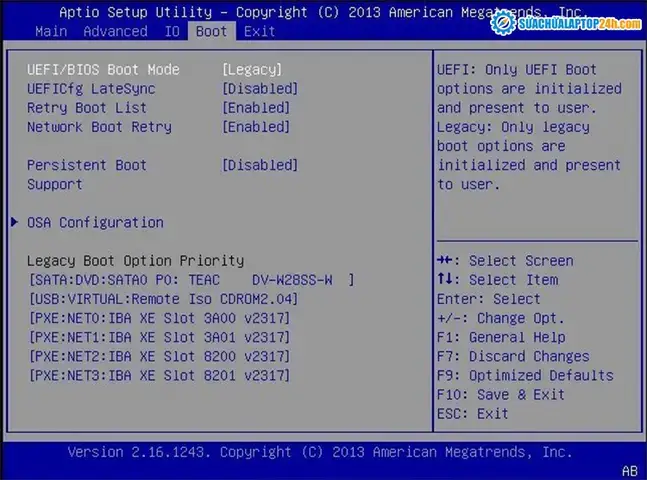The image size is (647, 480).
Task: Click the +/-: Change Opt. help line
Action: point(501,318)
